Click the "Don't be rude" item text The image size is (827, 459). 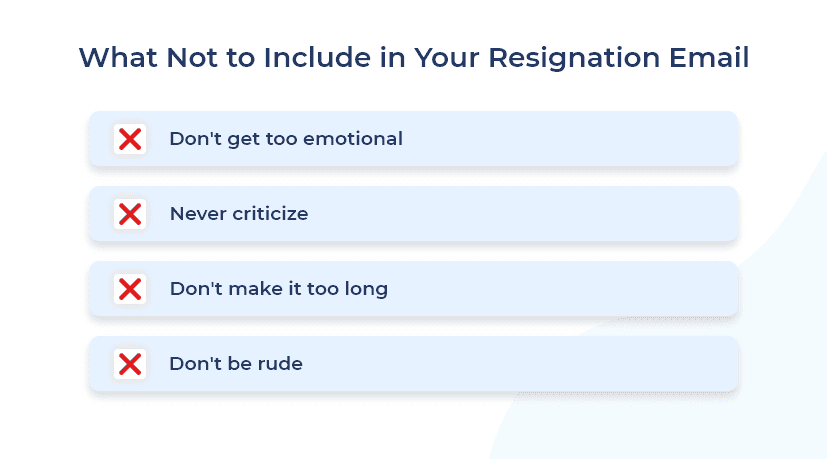tap(236, 364)
